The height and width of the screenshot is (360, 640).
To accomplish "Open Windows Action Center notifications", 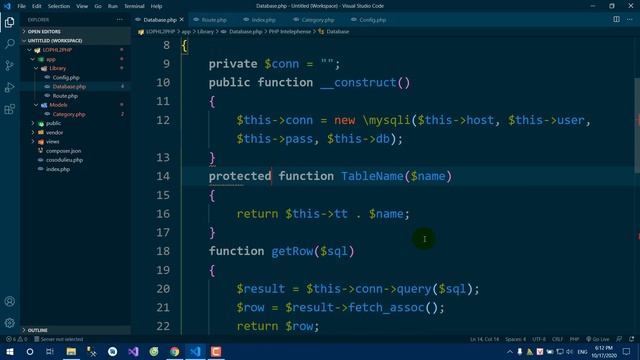I will [627, 351].
